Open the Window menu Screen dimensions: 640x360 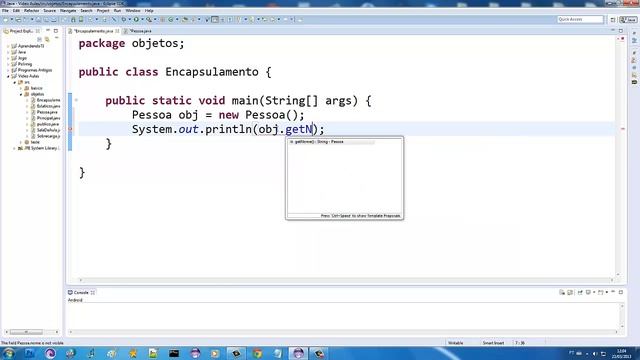click(133, 11)
